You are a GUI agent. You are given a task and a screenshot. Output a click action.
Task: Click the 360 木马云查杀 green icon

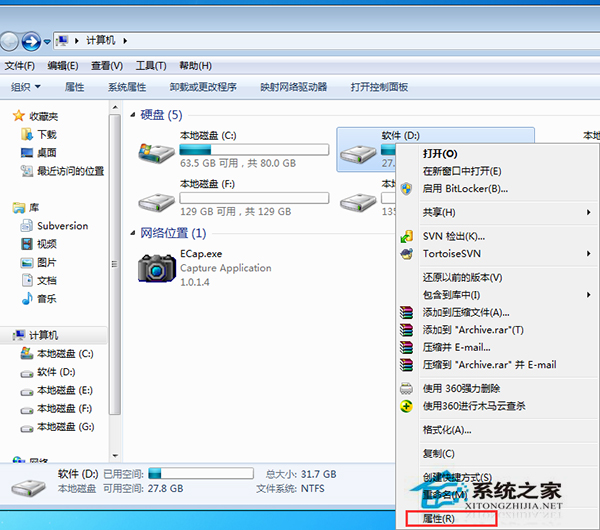[406, 406]
